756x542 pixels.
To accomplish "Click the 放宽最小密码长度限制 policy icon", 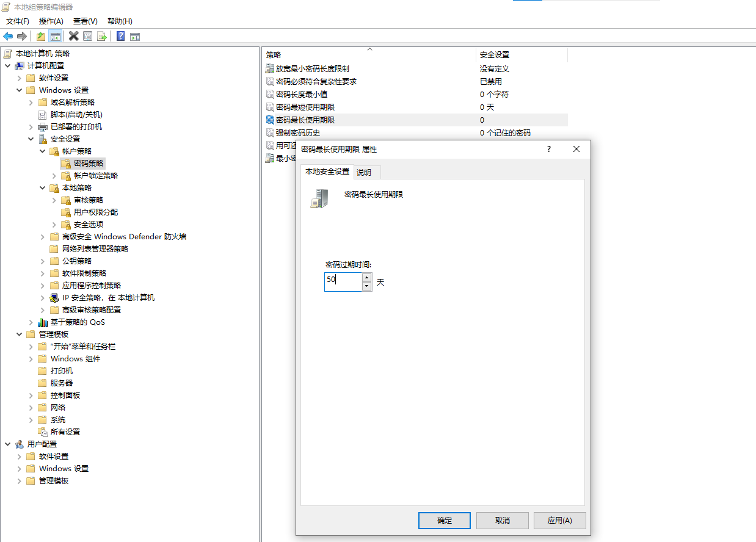I will click(x=270, y=68).
